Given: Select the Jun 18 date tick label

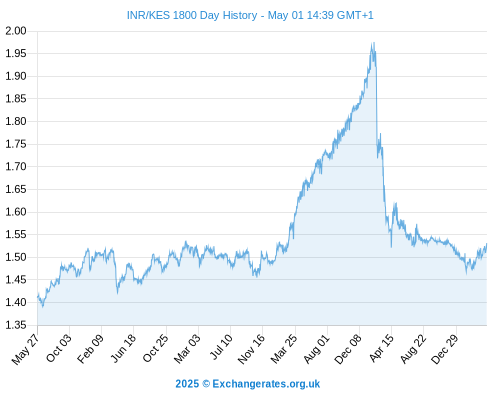Looking at the screenshot, I should click(123, 348).
